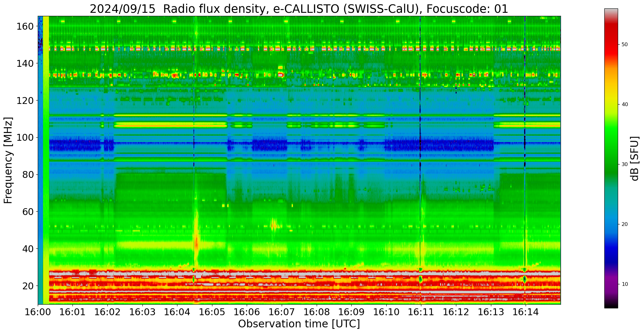Viewport: 644px width, 333px height.
Task: Click the 16:02 time tick label
Action: coord(108,312)
